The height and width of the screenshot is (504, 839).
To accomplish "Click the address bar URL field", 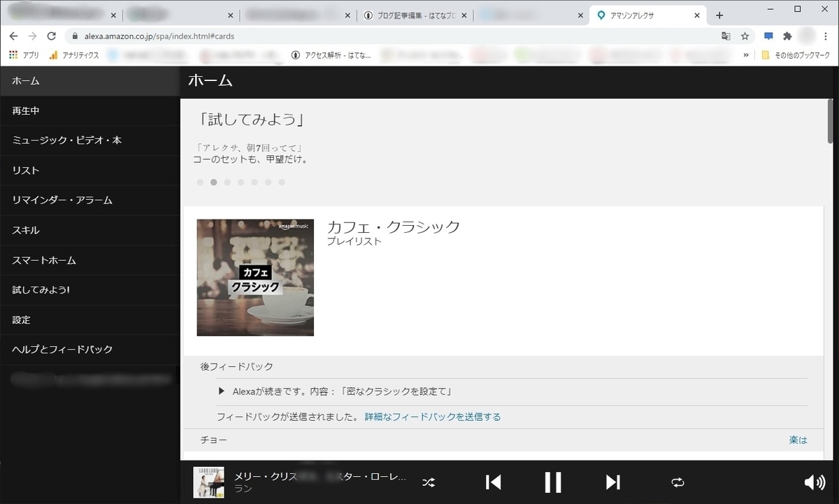I will pyautogui.click(x=392, y=36).
